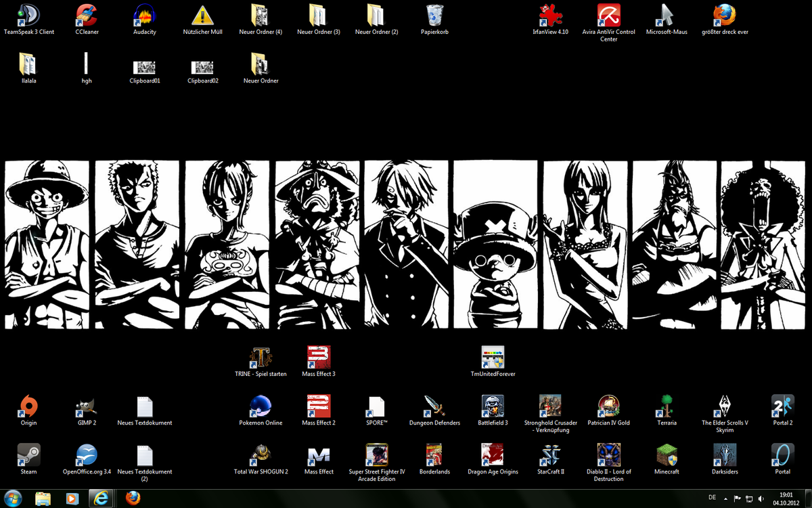Open Internet Explorer from the taskbar

tap(102, 498)
